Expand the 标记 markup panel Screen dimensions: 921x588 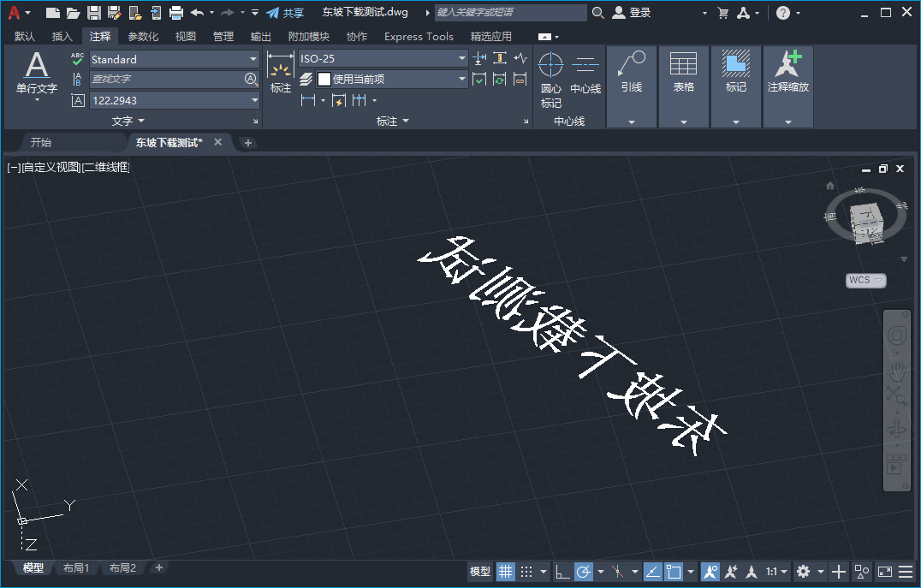tap(736, 122)
